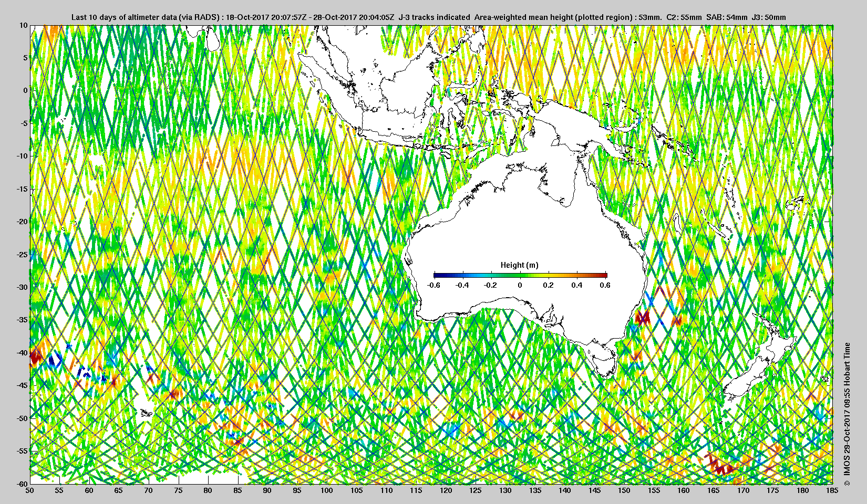This screenshot has height=504, width=867.
Task: Click longitude label '145' on x-axis
Action: [594, 490]
